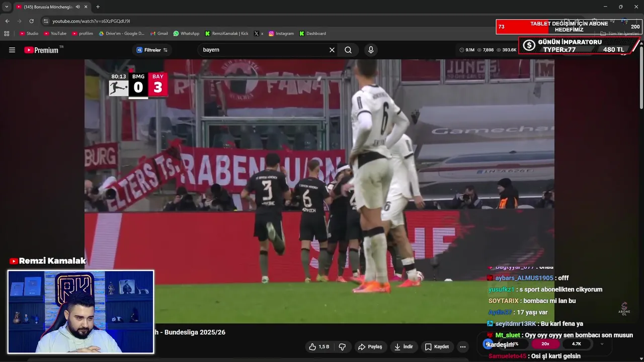
Task: Open the Dashboard bookmark
Action: [x=312, y=34]
